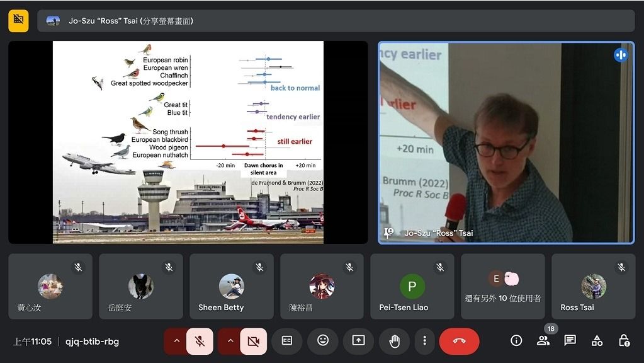Open the in-call chat panel

point(570,341)
